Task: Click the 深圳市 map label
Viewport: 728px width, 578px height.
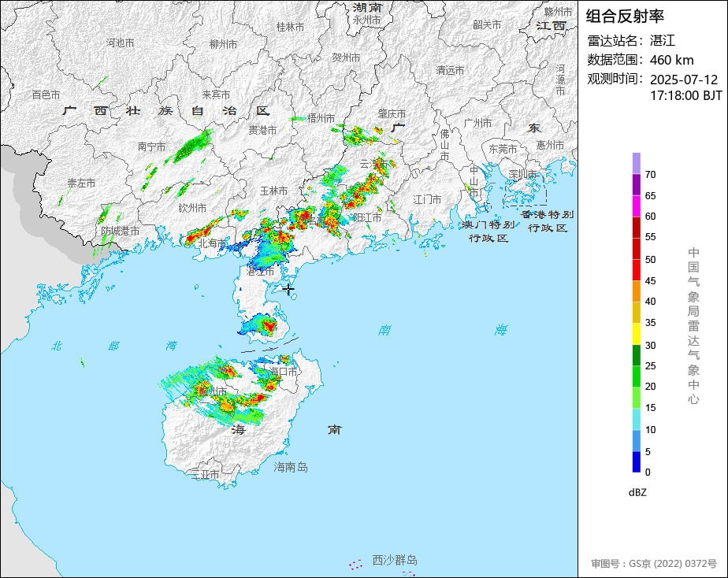Action: click(522, 174)
